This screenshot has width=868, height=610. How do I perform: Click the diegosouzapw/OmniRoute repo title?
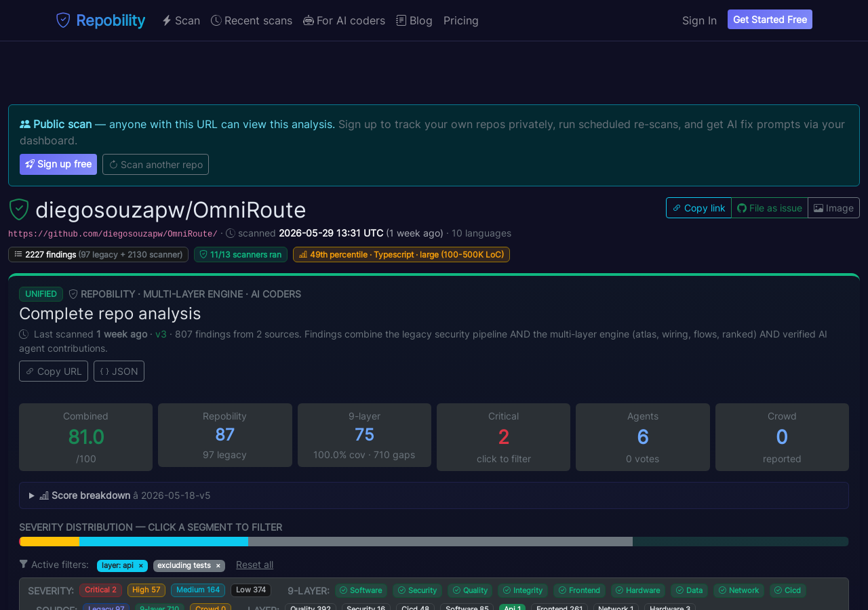point(171,210)
